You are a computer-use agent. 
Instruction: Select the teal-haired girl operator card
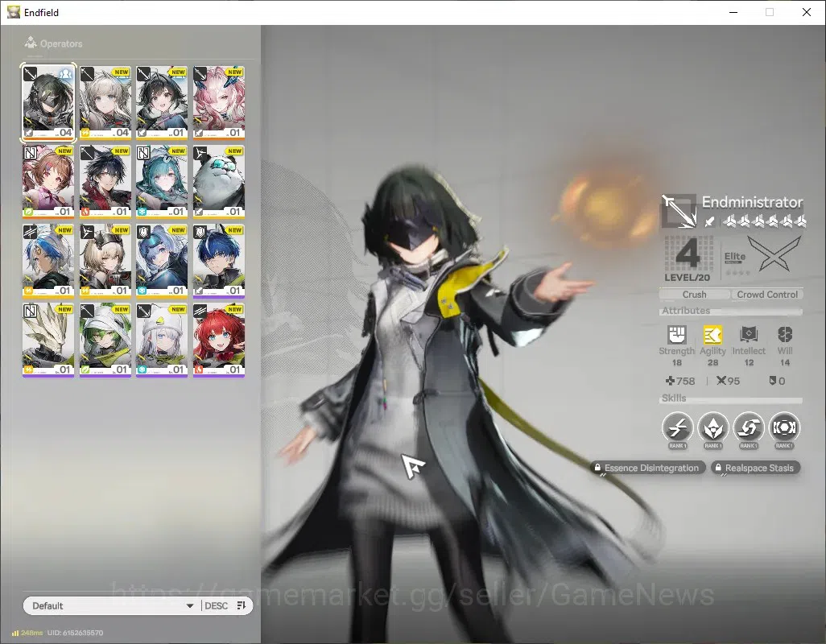tap(162, 182)
